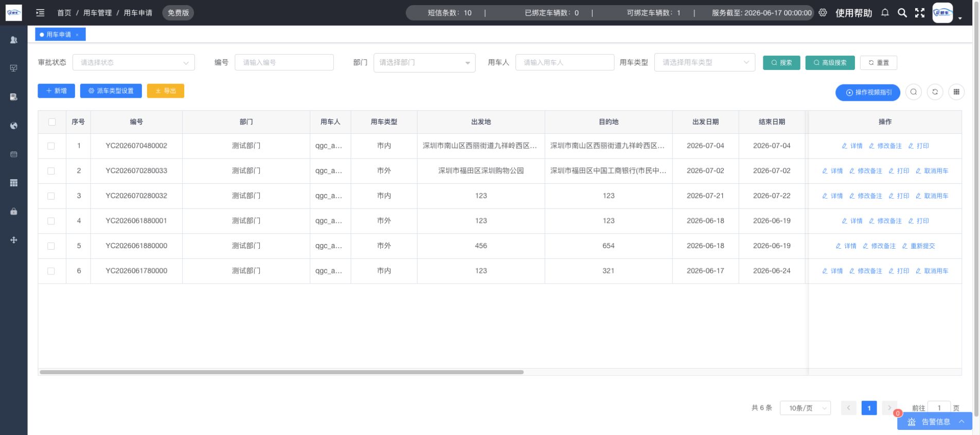Check the row for YC2026061880001
Viewport: 980px width, 435px height.
51,221
